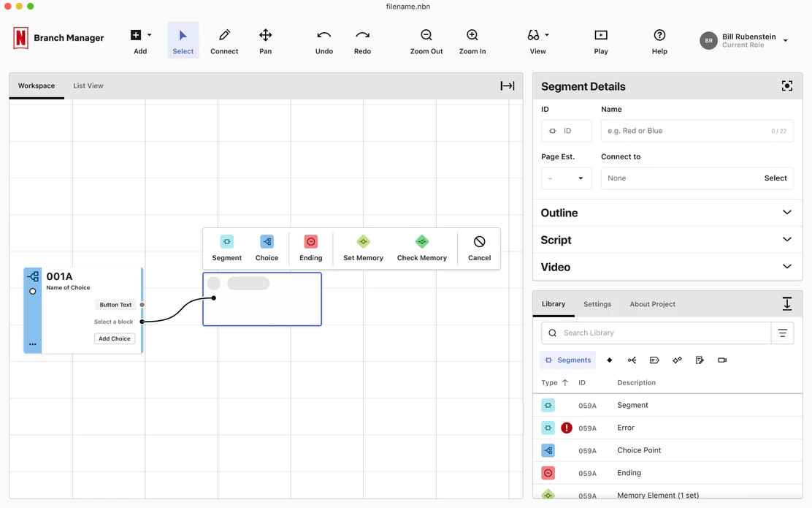Expand the library panel vertically
The image size is (812, 508).
(786, 304)
